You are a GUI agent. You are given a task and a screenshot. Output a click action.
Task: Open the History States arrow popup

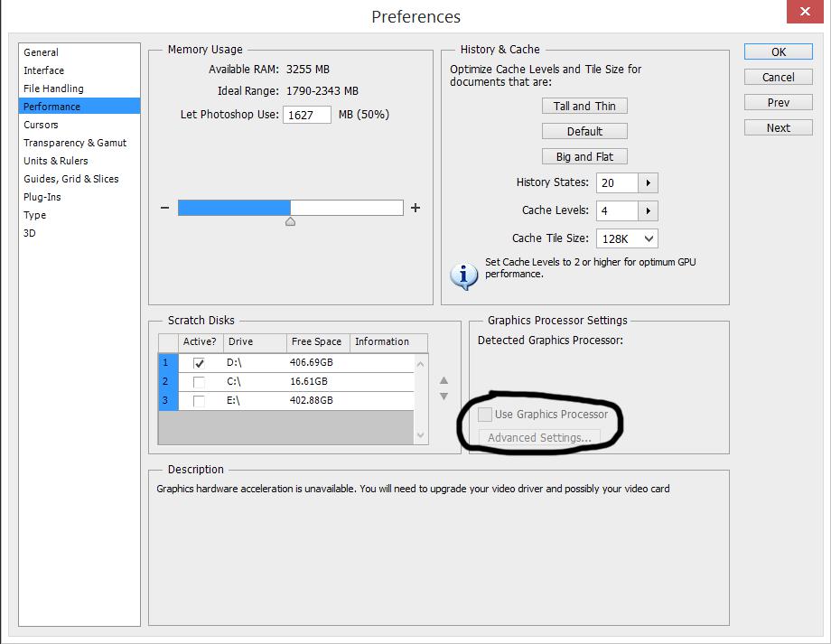pyautogui.click(x=648, y=182)
